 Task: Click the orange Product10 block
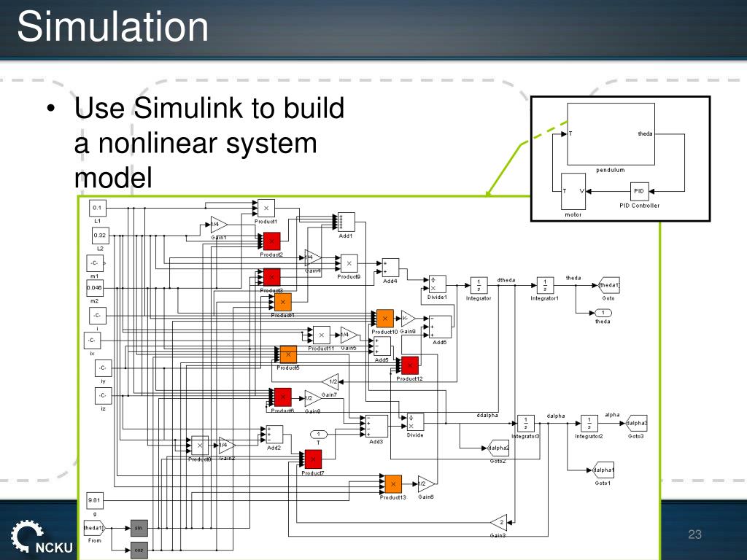385,319
